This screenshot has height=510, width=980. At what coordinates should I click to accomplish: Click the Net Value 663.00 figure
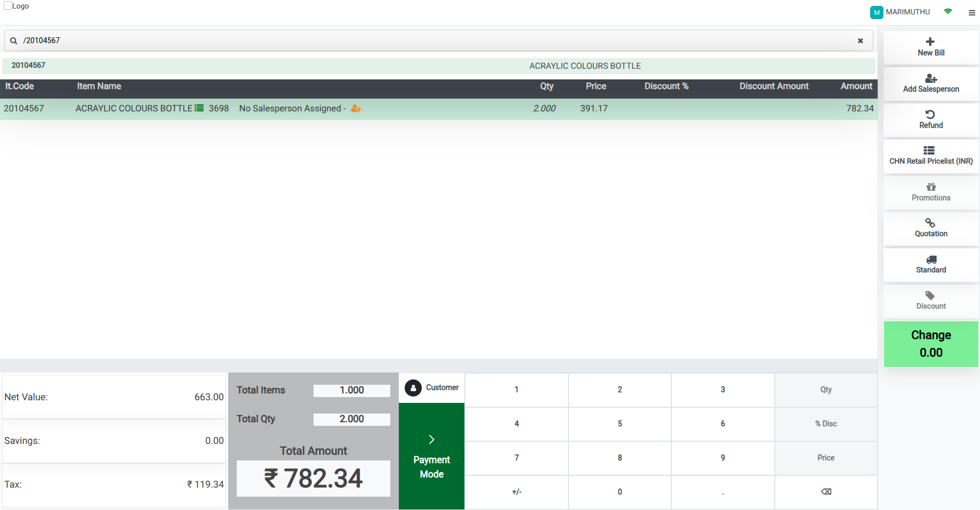(x=209, y=397)
